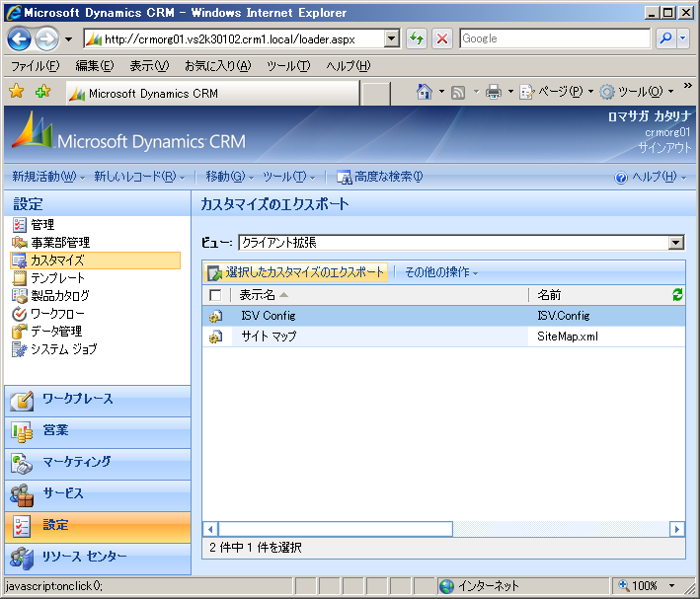Screen dimensions: 700x599
Task: Expand the 新規活動 dropdown menu
Action: (48, 177)
